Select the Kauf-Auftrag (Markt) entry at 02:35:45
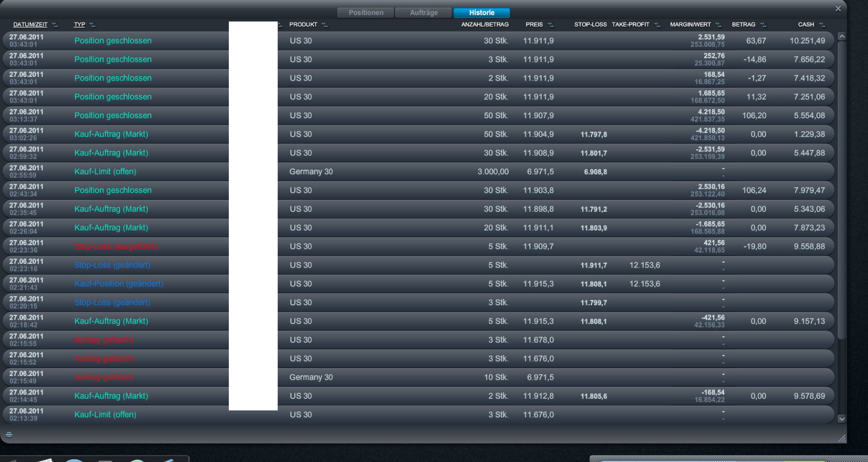The height and width of the screenshot is (462, 868). 418,209
